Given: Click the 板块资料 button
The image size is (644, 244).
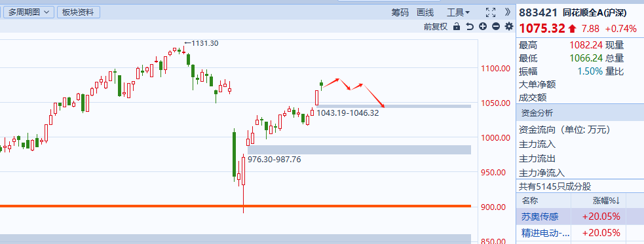Looking at the screenshot, I should pos(79,12).
